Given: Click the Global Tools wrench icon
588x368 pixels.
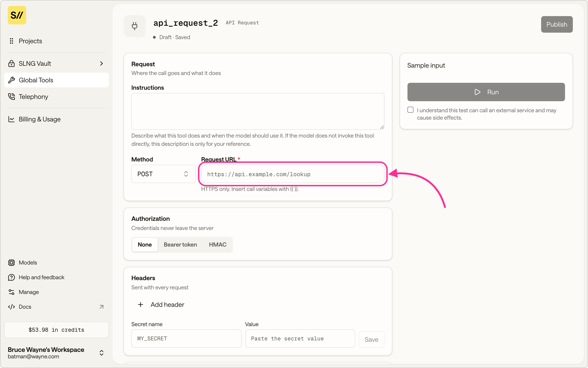Looking at the screenshot, I should (11, 80).
